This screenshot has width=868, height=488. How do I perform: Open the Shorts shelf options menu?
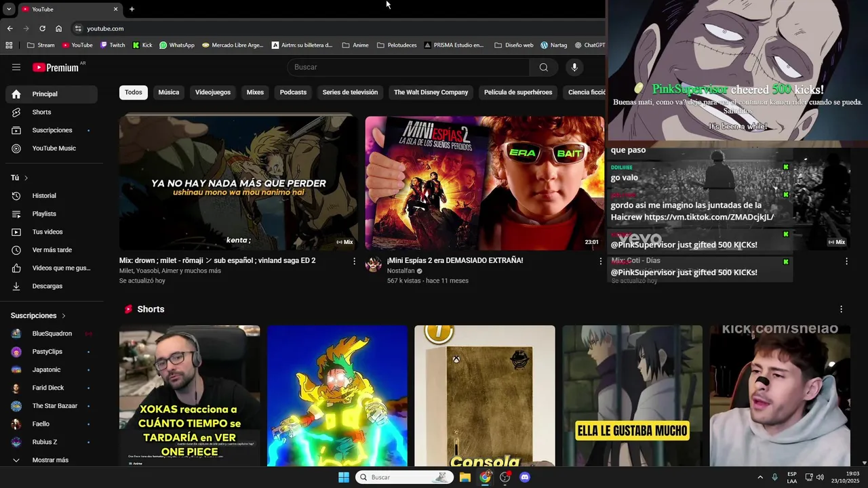pyautogui.click(x=842, y=309)
